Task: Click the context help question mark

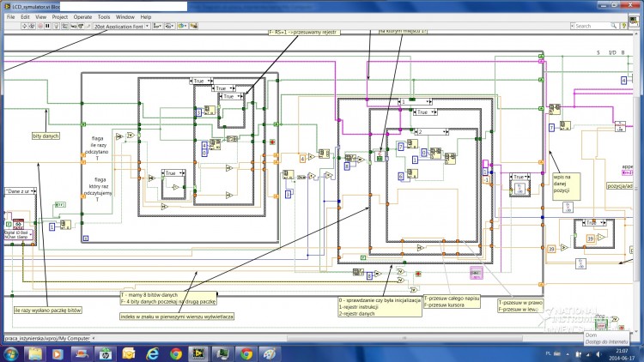Action: coord(624,26)
